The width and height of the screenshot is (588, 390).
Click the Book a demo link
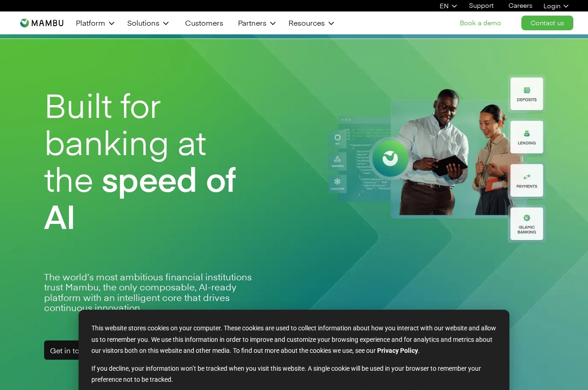pyautogui.click(x=481, y=23)
